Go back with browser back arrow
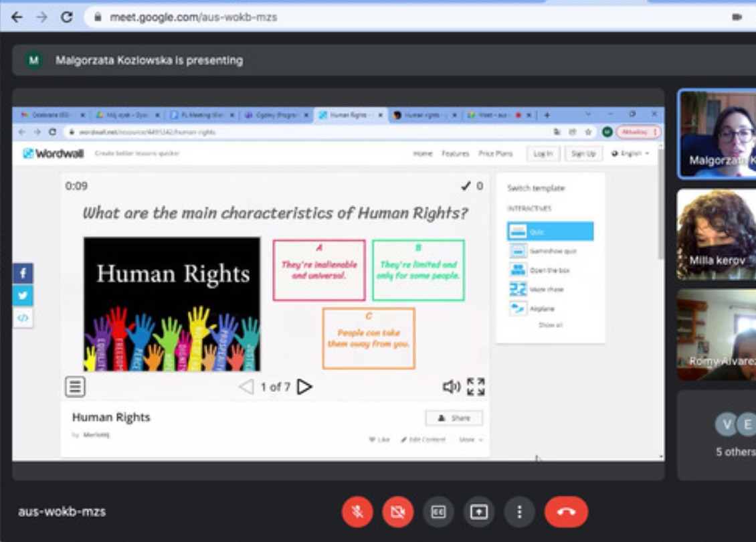 (x=17, y=17)
